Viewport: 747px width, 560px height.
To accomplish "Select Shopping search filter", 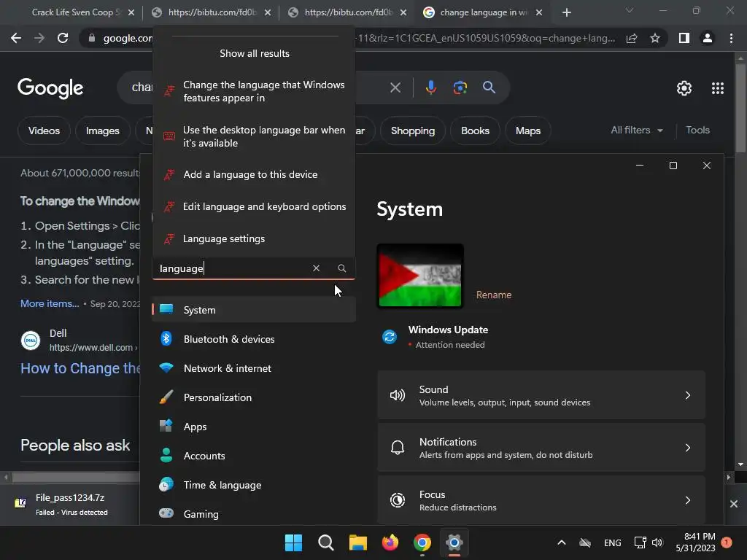I will pos(413,131).
